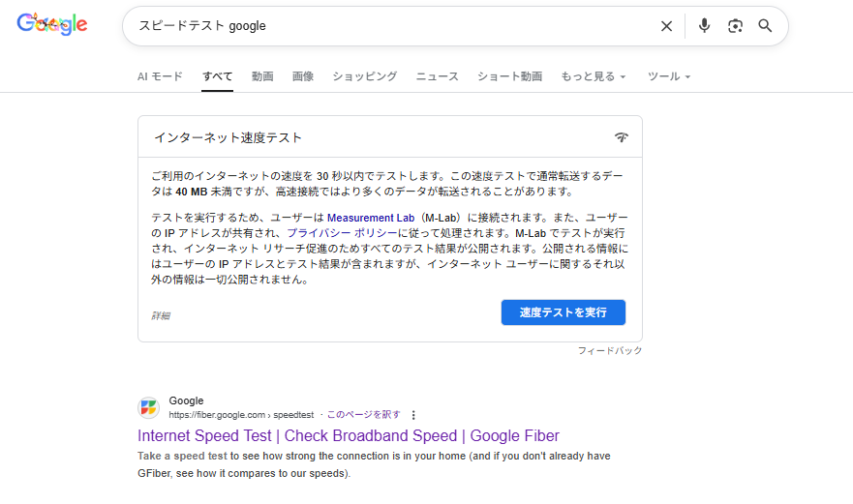This screenshot has width=853, height=504.
Task: Open three-dot menu beside Google Fiber result
Action: (x=414, y=415)
